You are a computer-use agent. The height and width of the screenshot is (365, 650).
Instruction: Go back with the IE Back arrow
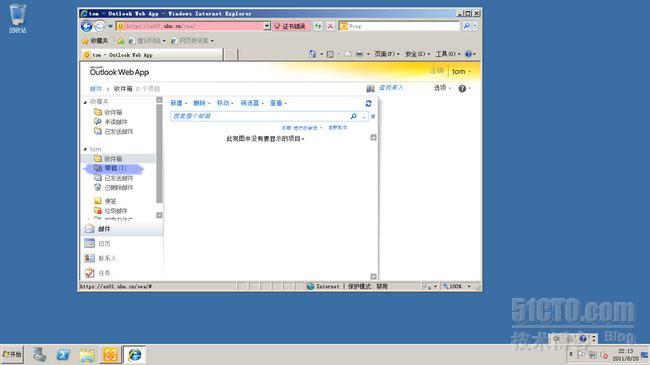click(x=86, y=26)
